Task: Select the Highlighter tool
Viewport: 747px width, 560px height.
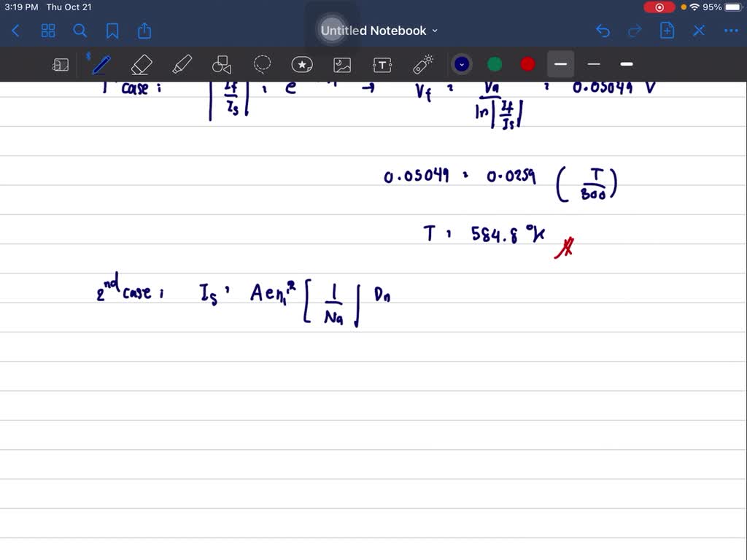Action: 182,65
